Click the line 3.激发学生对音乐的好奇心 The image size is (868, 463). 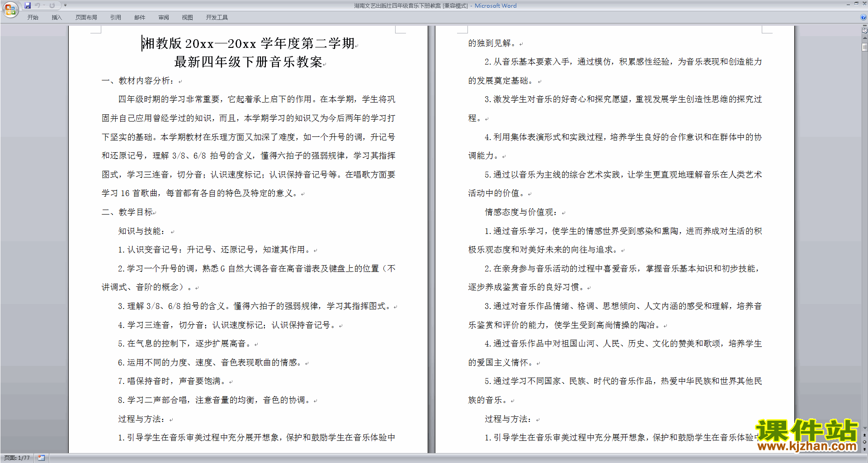tap(623, 99)
